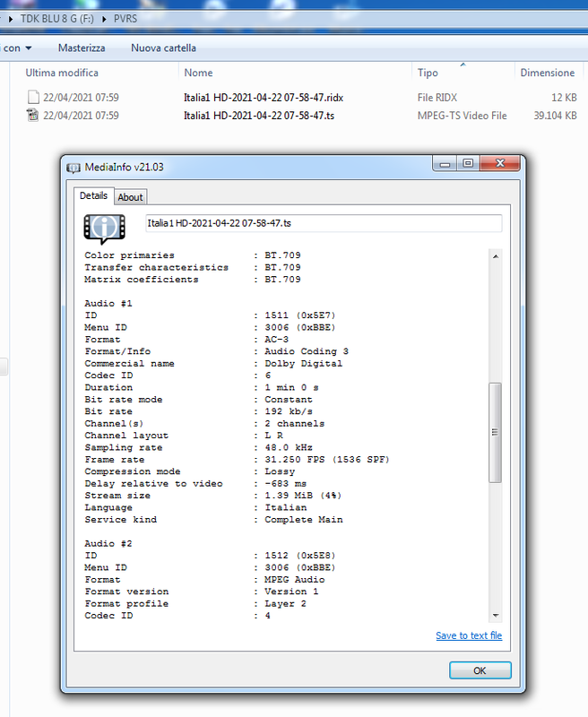Click TDK BLU 8 G (F:) in address bar
This screenshot has width=588, height=717.
coord(57,19)
